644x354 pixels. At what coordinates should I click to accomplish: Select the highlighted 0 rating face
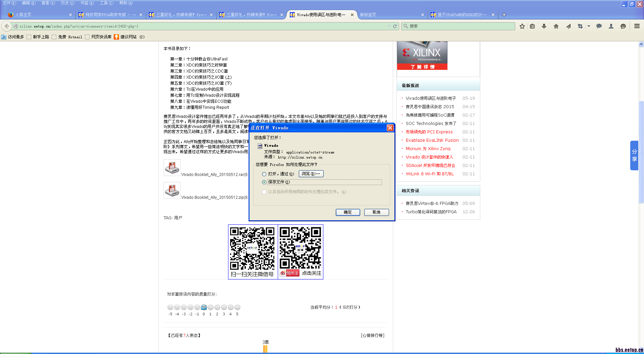click(204, 307)
